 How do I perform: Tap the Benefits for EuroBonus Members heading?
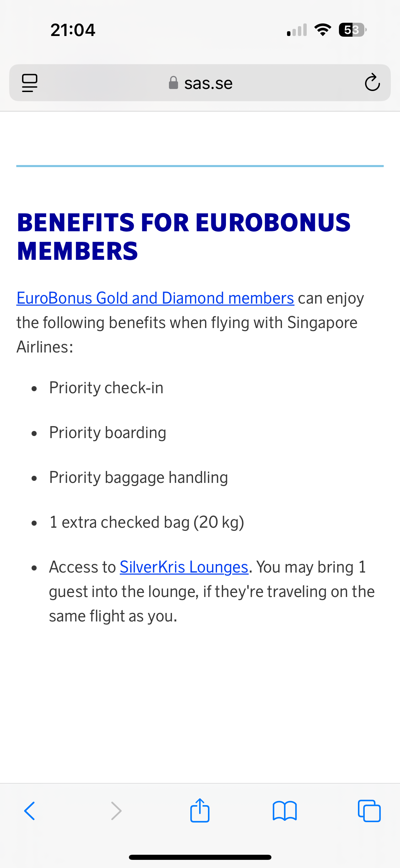click(184, 237)
